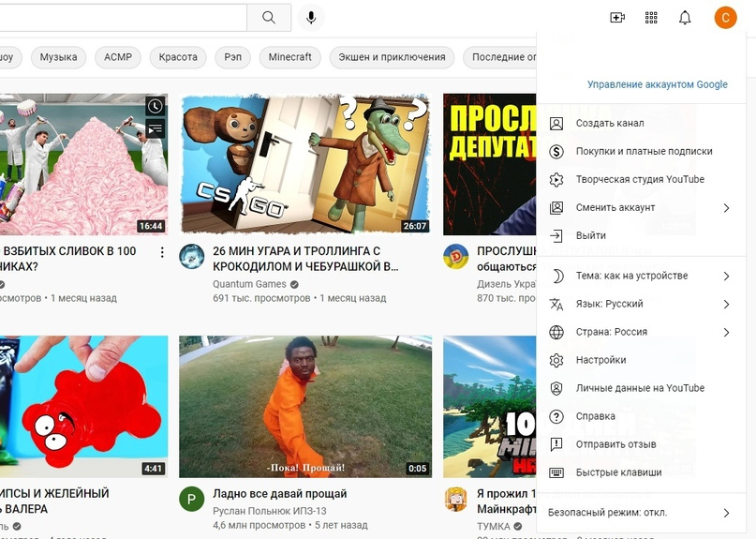
Task: Expand Безопасный режим: откл. arrow
Action: (726, 513)
